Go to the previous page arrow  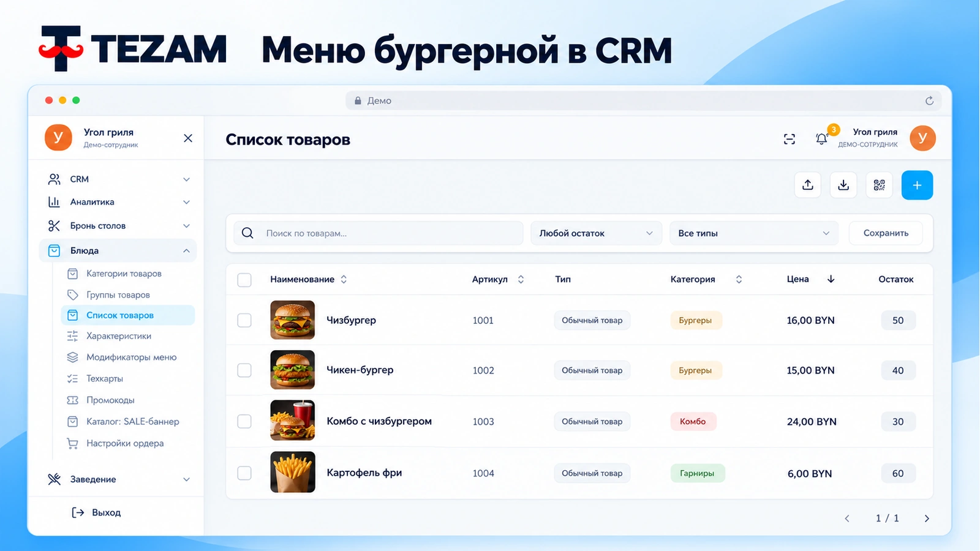point(847,519)
